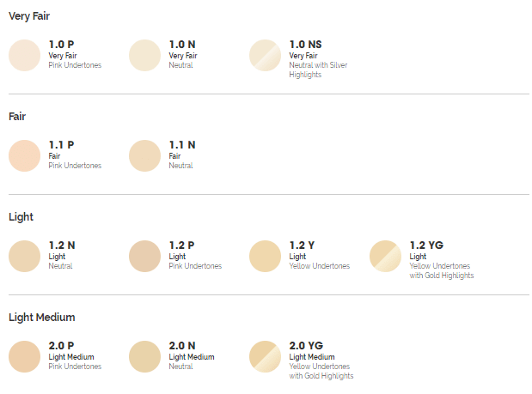Viewport: 532px width, 394px height.
Task: Click the 1.2 YG shade label
Action: coord(426,245)
